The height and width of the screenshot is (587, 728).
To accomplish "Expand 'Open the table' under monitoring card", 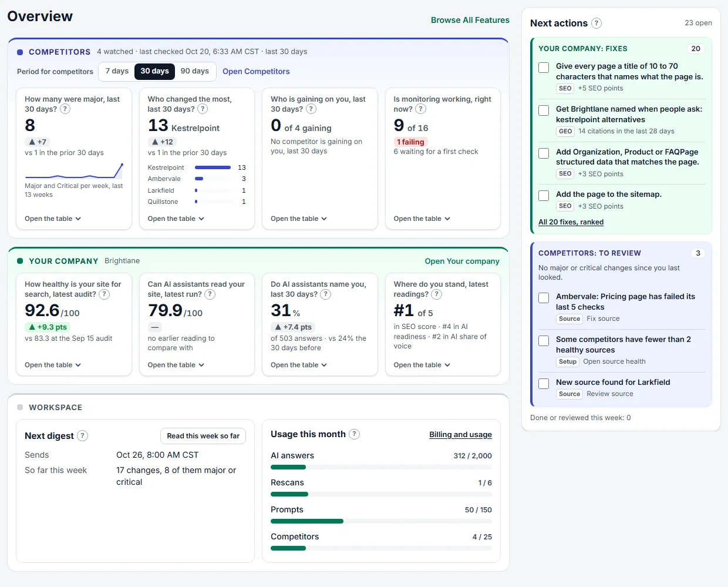I will [x=422, y=219].
